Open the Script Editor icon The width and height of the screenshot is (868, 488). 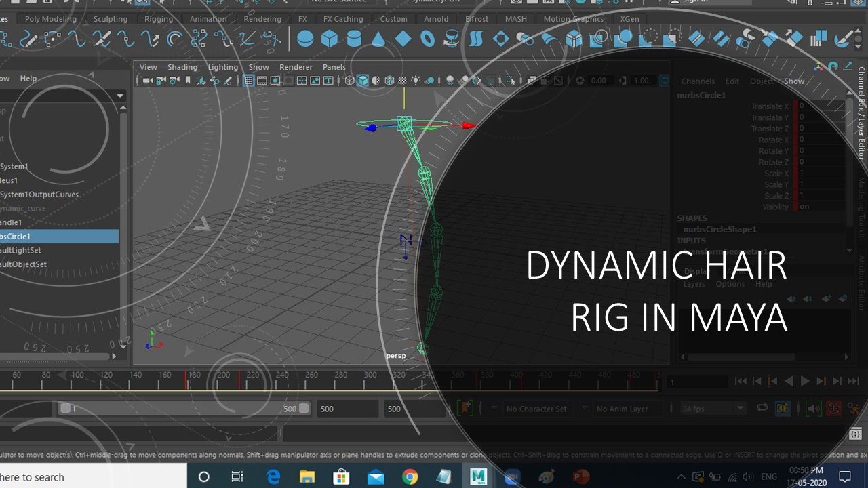click(x=855, y=434)
